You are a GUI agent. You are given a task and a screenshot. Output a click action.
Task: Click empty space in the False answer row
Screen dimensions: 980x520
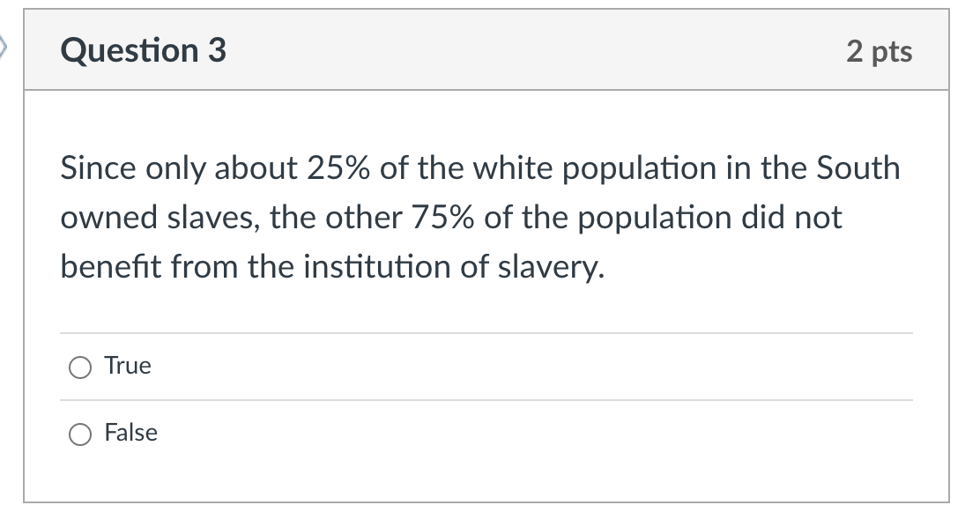pyautogui.click(x=531, y=433)
